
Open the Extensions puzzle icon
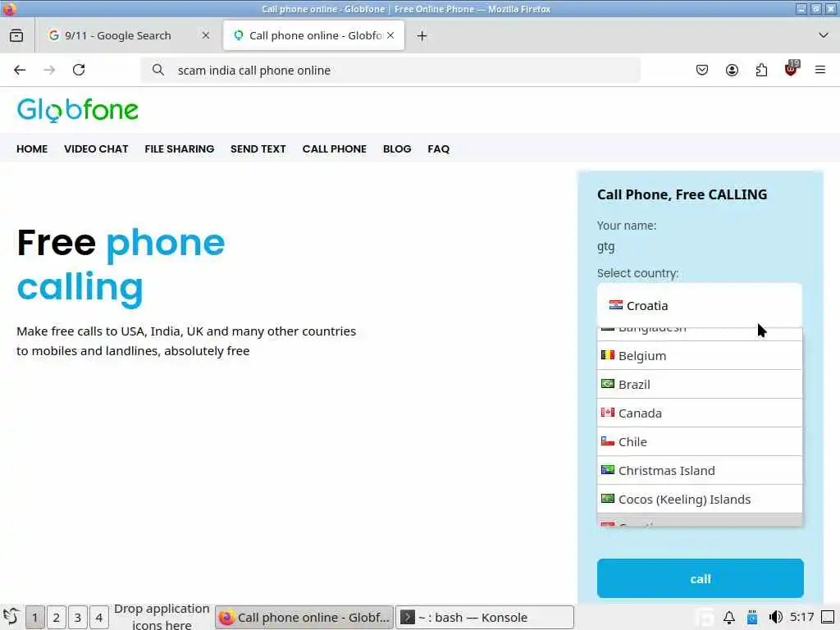point(761,71)
